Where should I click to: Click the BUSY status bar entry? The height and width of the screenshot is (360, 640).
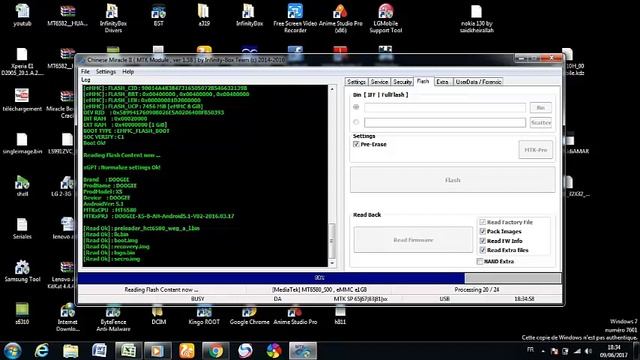[x=198, y=299]
